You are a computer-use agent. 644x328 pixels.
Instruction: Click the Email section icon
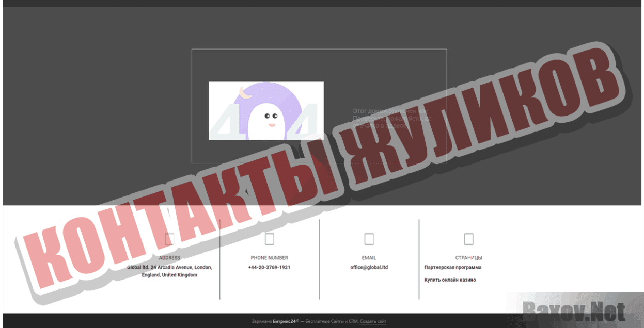(x=368, y=239)
